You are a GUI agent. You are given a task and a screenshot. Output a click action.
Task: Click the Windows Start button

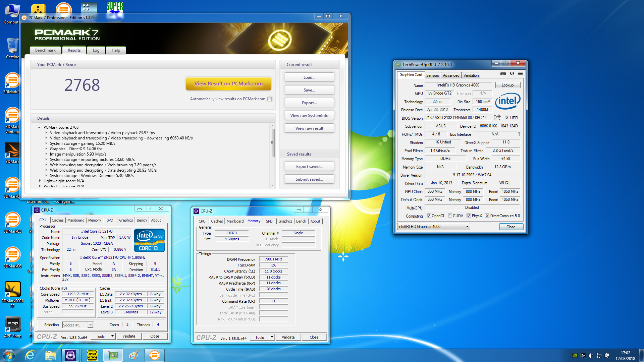click(x=9, y=355)
